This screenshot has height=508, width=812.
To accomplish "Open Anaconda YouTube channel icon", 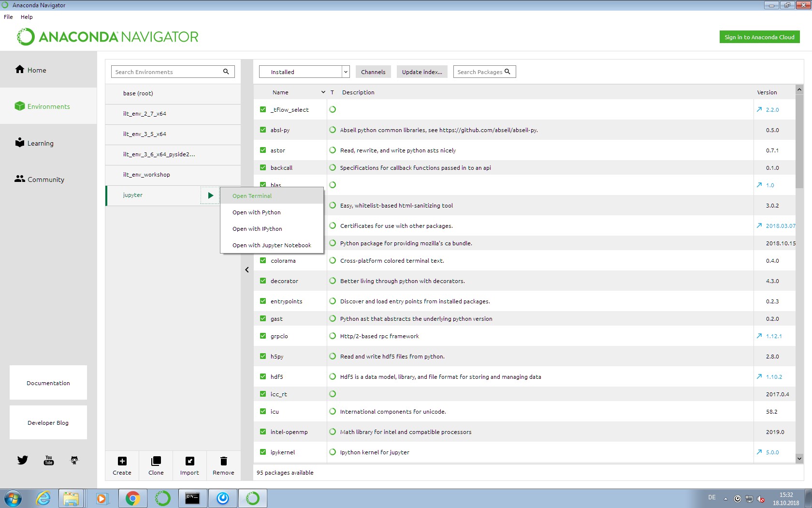I will click(49, 460).
